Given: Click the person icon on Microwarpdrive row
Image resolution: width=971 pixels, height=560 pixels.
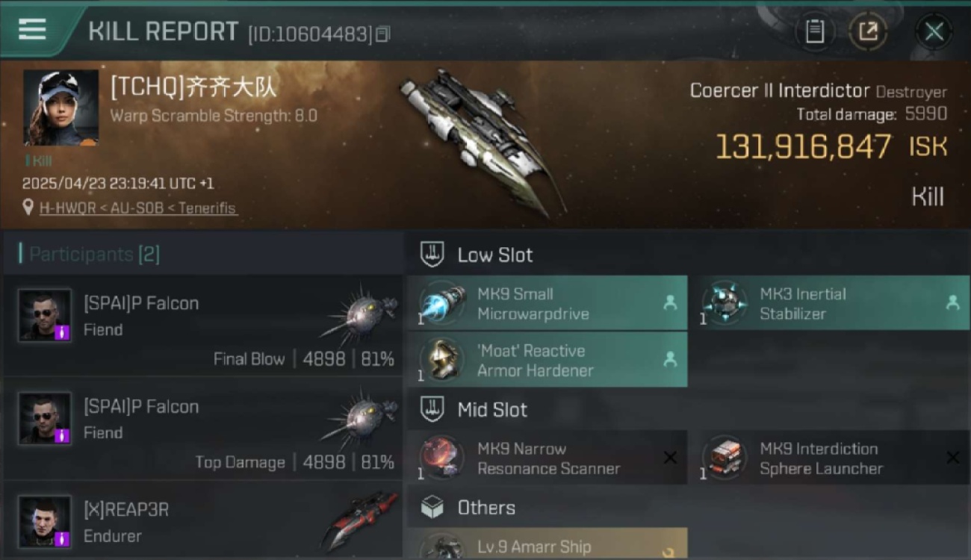Looking at the screenshot, I should click(x=670, y=303).
